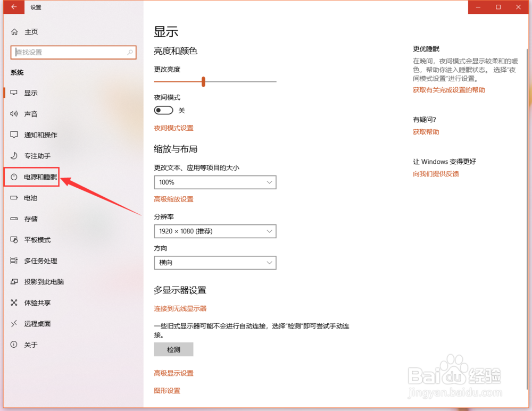532x411 pixels.
Task: Click the 电源和睡眠 power icon
Action: (x=14, y=177)
